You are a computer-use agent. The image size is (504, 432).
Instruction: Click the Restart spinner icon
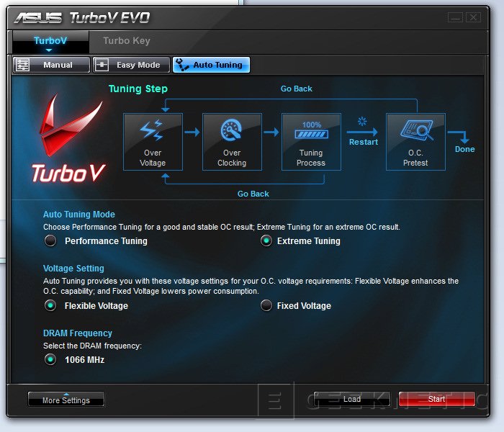click(362, 121)
